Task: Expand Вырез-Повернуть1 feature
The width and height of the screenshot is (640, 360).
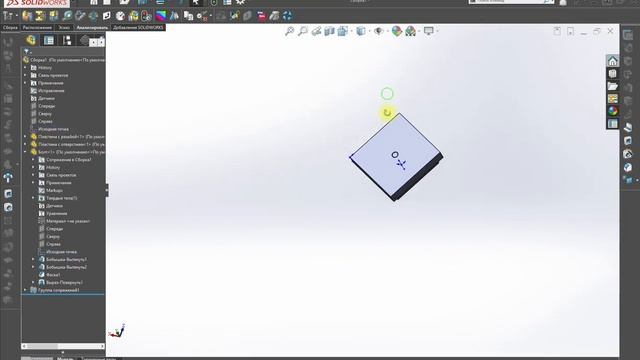Action: pyautogui.click(x=33, y=282)
